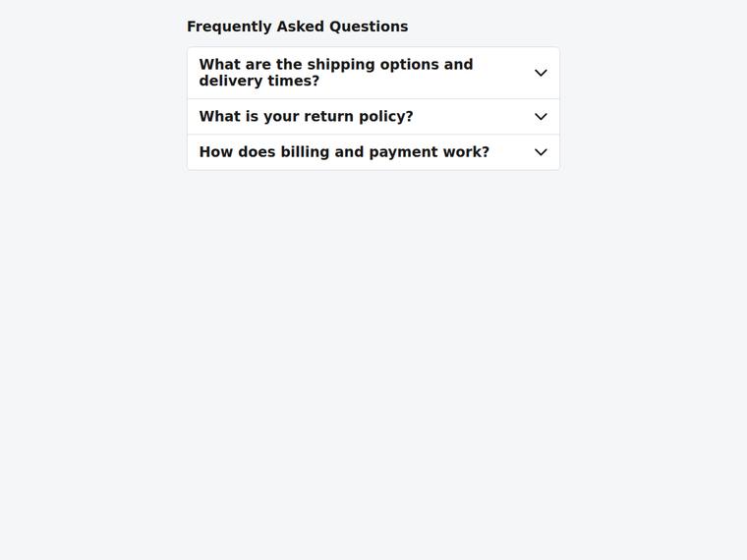Open the middle accordion panel's downward chevron
Viewport: 747px width, 560px height.
[x=541, y=117]
